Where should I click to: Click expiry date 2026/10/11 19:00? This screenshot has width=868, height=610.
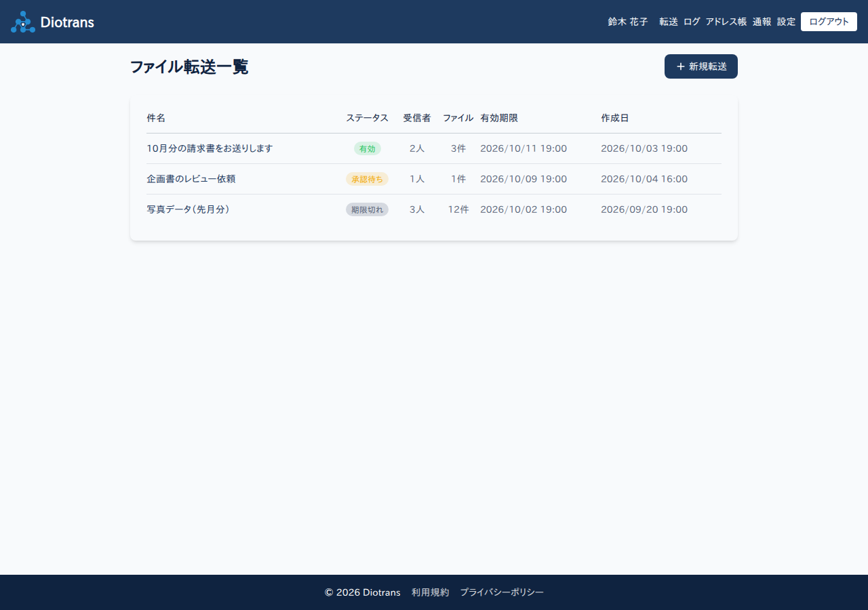(x=524, y=148)
